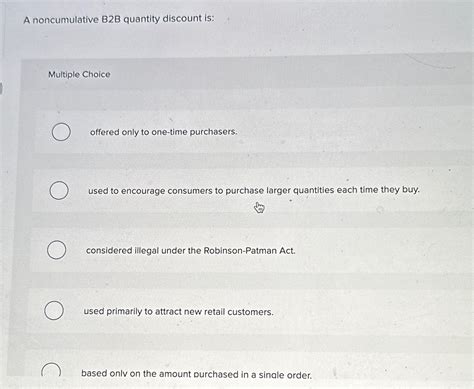Click the dark marker on the left window edge
This screenshot has width=474, height=389.
click(x=1, y=89)
